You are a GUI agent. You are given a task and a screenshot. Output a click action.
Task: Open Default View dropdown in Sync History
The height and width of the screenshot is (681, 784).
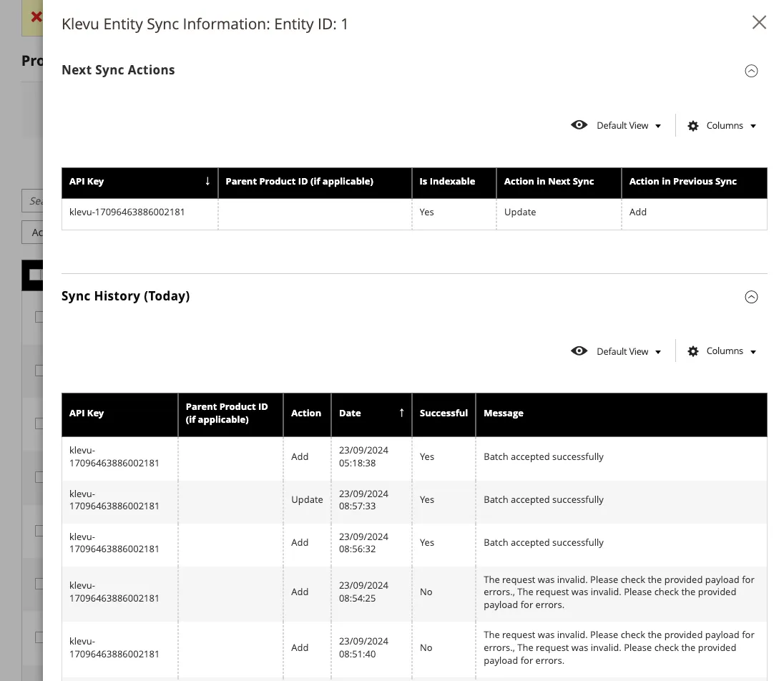click(x=616, y=351)
